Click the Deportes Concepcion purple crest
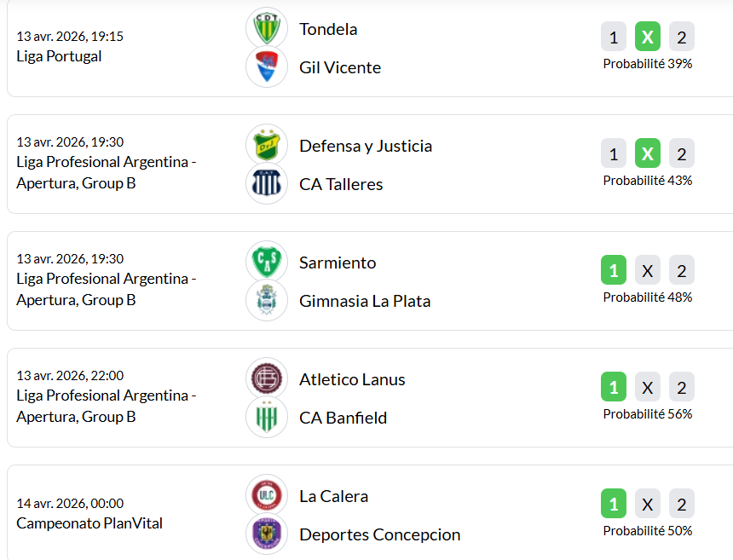The image size is (733, 560). (x=267, y=534)
